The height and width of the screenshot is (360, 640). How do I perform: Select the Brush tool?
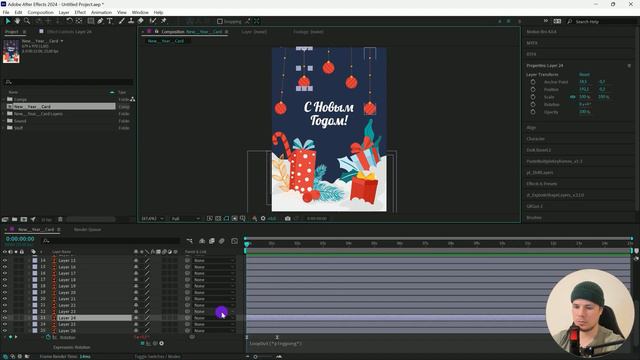click(122, 21)
